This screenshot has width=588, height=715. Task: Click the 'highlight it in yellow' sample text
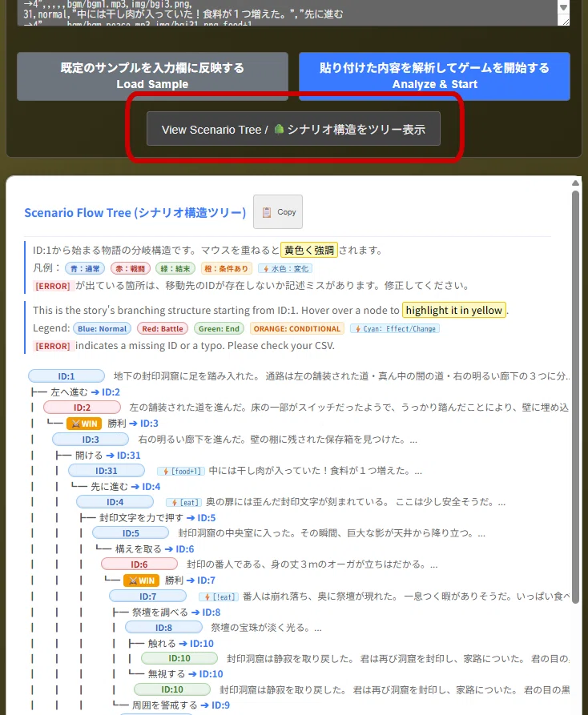[454, 310]
